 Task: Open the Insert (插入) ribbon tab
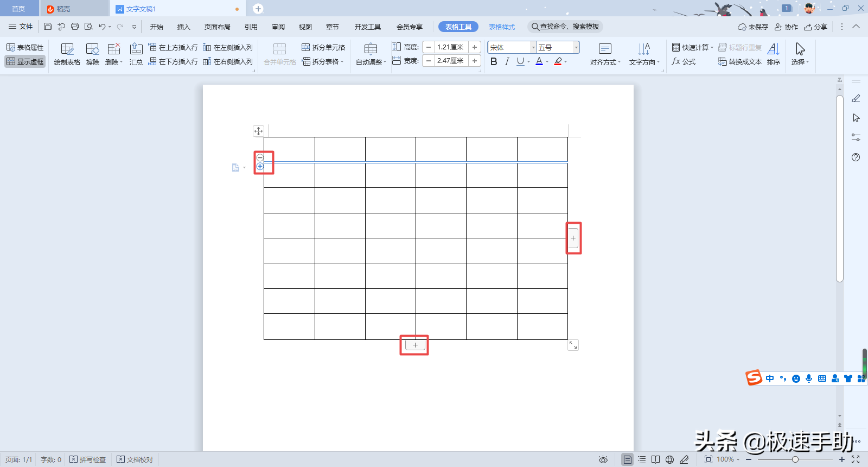tap(183, 27)
